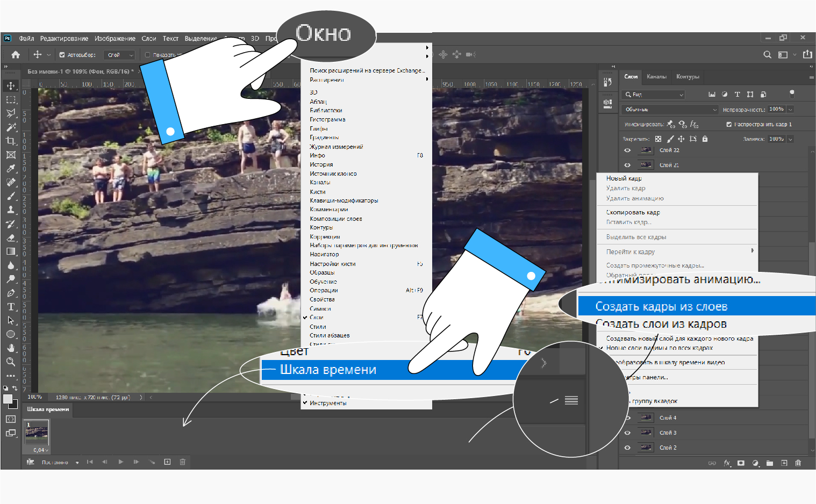Expand the Непрозрачность opacity arrow

point(790,109)
